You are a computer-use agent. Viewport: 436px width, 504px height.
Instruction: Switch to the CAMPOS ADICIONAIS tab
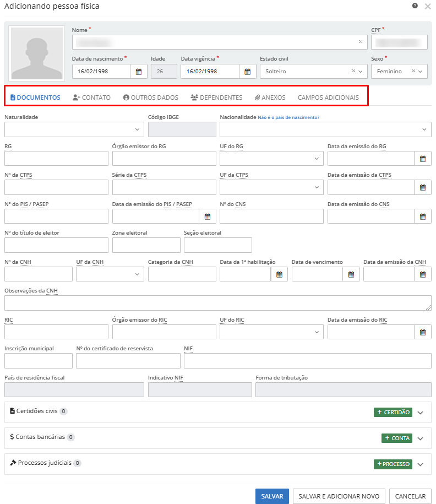[x=328, y=97]
